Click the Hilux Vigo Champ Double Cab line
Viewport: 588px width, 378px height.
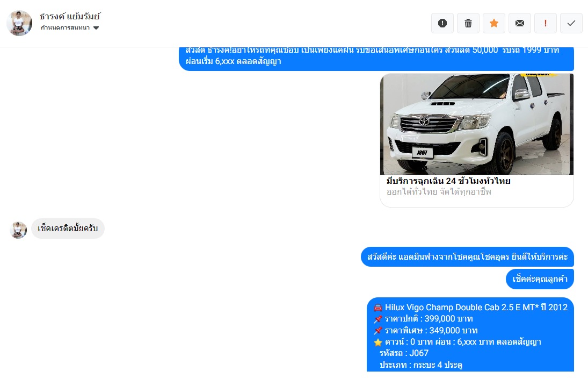tap(470, 308)
